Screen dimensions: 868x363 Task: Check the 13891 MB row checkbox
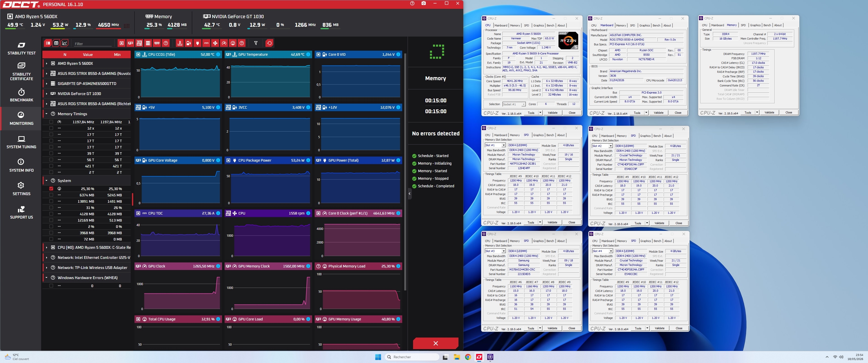click(x=51, y=201)
